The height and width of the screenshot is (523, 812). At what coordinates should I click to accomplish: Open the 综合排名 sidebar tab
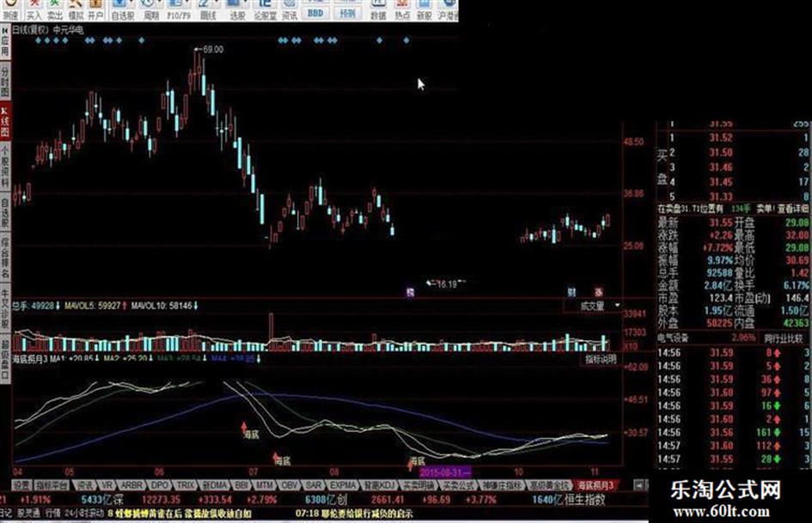[4, 258]
